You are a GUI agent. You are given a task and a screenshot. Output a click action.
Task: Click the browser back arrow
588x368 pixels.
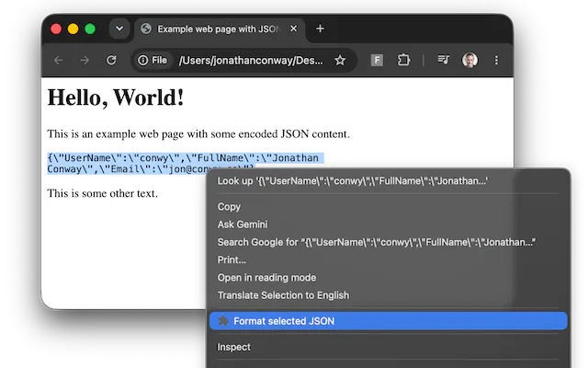coord(58,60)
